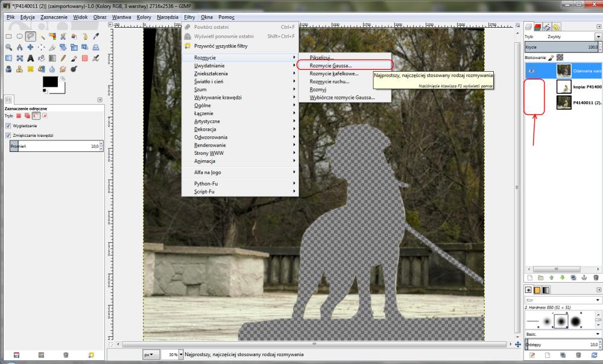
Task: Raise layer with green up arrow
Action: pyautogui.click(x=550, y=278)
